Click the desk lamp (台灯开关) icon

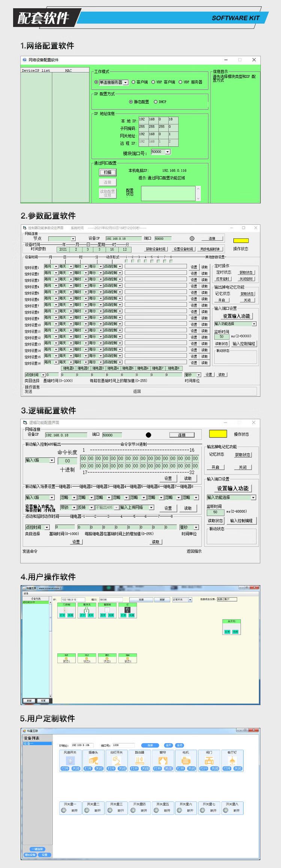coord(117,761)
